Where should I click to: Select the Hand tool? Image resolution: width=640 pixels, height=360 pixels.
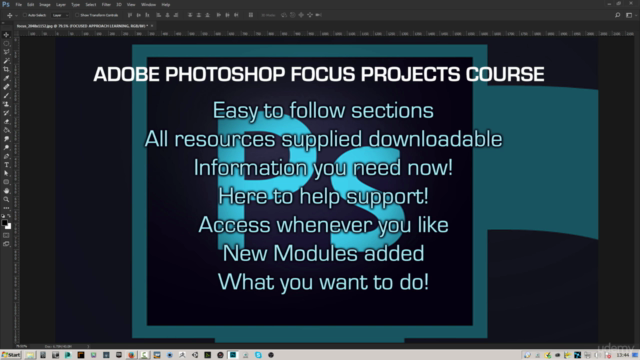point(6,191)
